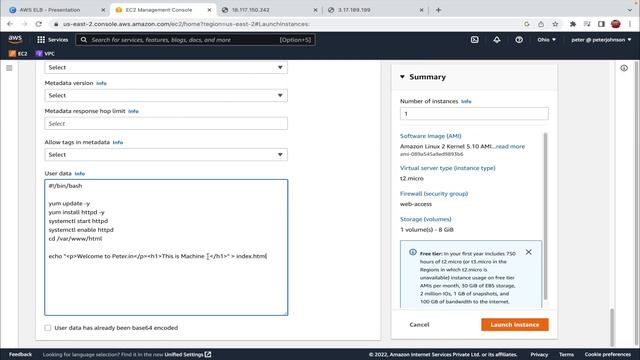
Task: Close the AWS ELB - Presentation tab
Action: (103, 10)
